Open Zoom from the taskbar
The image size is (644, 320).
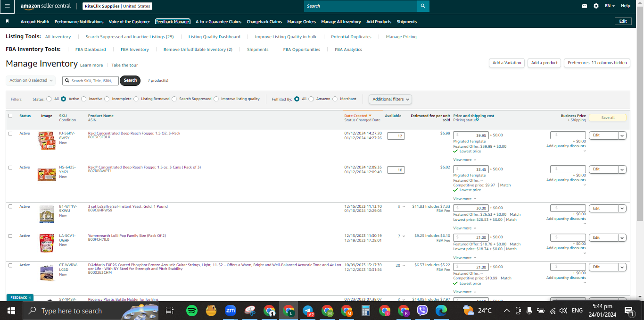[230, 311]
